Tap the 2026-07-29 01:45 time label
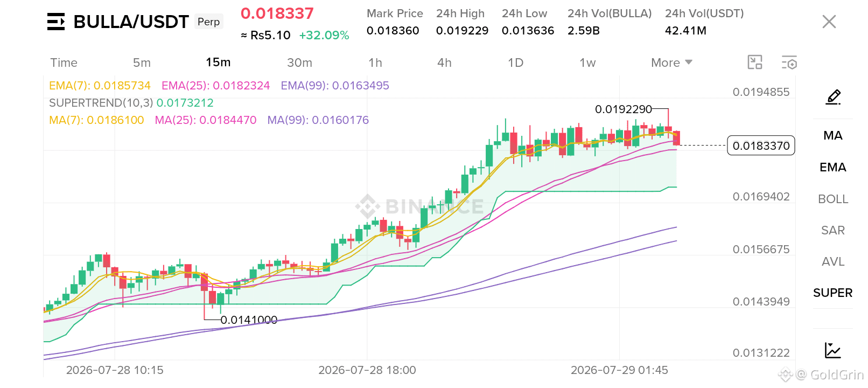868x388 pixels. [x=619, y=370]
